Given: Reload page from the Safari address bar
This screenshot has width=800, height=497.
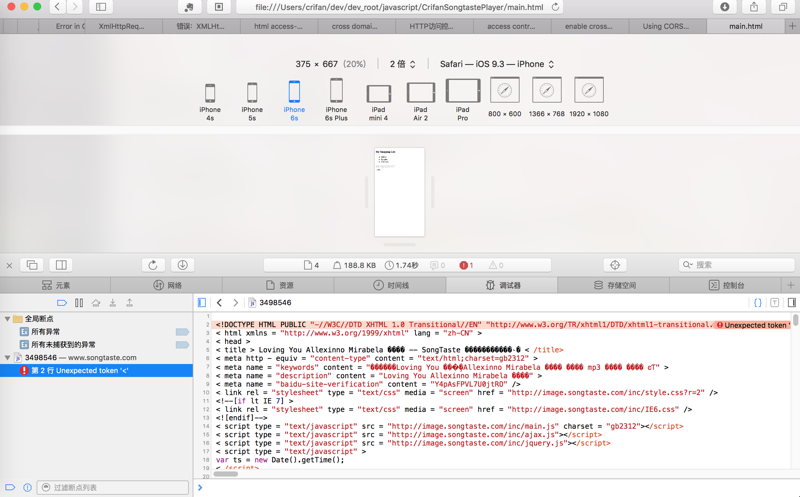Looking at the screenshot, I should (x=555, y=7).
